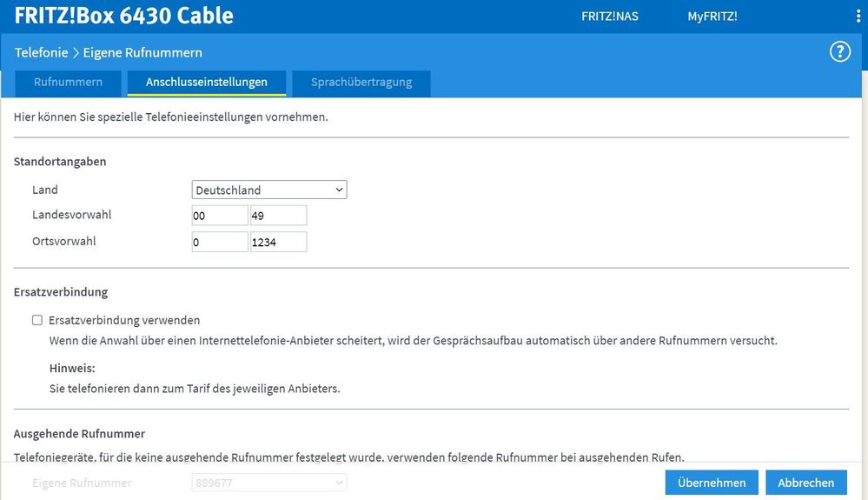The width and height of the screenshot is (868, 500).
Task: Click the FRITZ!Box 6430 Cable title
Action: pos(124,16)
